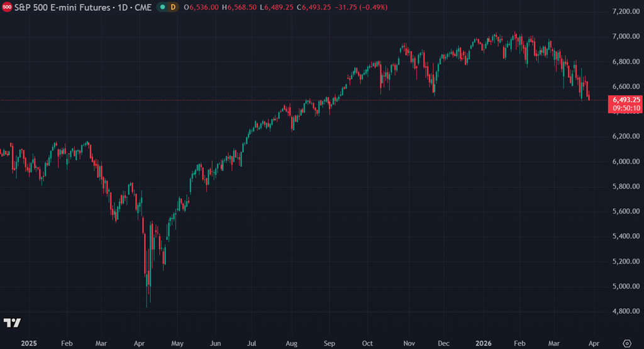
Task: Click the red 500 symbol logo
Action: (7, 7)
